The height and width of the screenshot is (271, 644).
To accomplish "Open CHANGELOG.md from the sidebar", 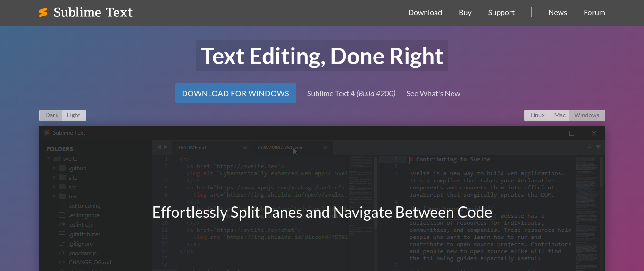I will (x=90, y=263).
